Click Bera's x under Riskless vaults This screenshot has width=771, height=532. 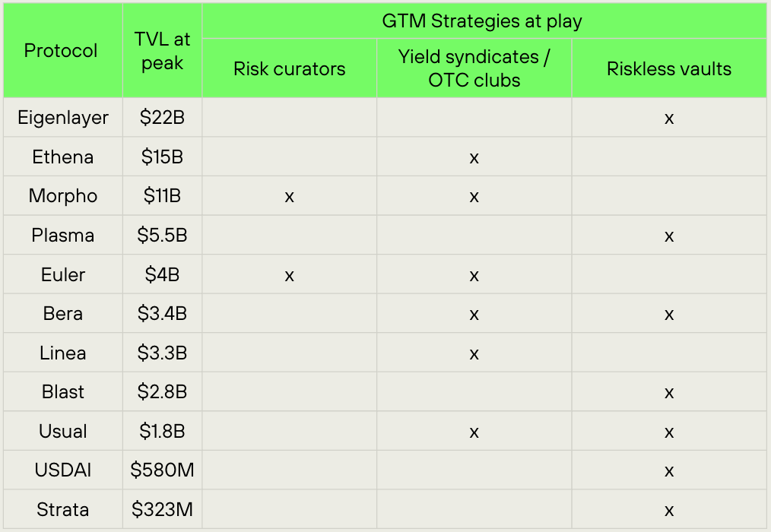(669, 314)
